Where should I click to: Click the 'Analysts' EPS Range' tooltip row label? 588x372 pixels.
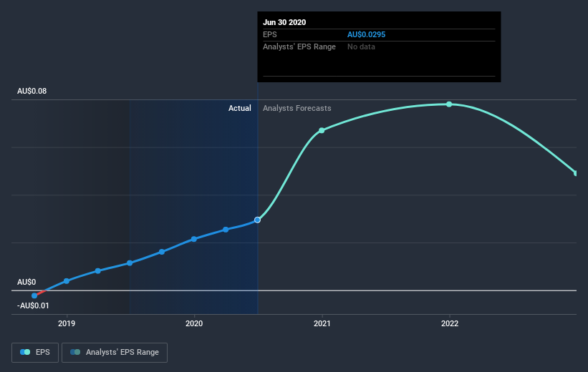tap(299, 46)
